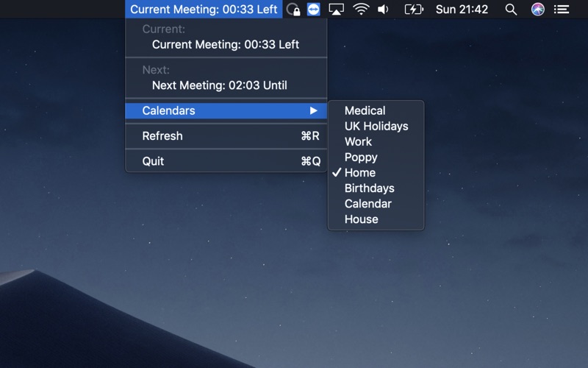Launch Siri from the menu bar

coord(538,9)
